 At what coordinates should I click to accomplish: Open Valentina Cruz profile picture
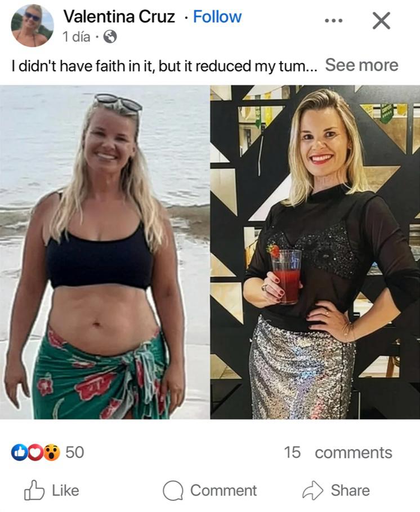[32, 25]
